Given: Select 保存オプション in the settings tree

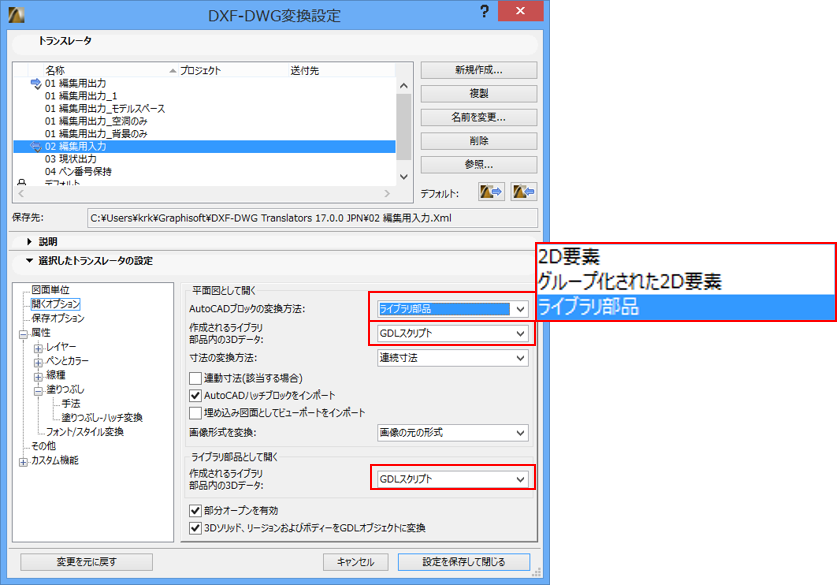Looking at the screenshot, I should point(58,319).
